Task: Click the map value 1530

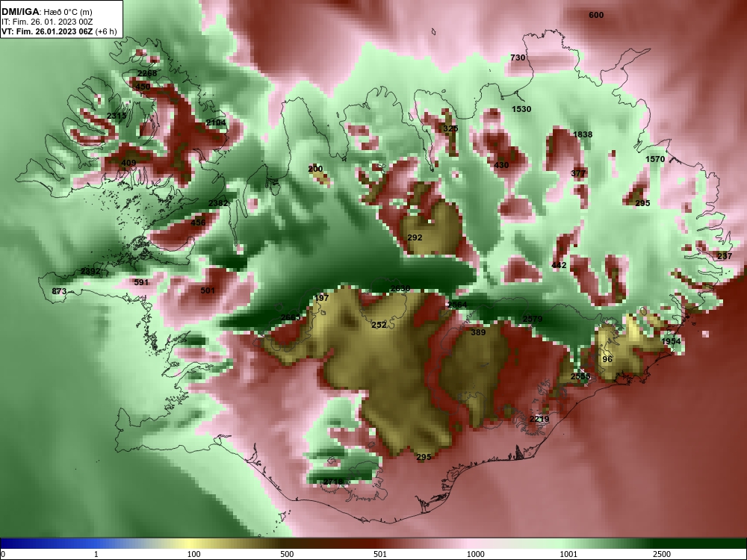Action: tap(521, 109)
